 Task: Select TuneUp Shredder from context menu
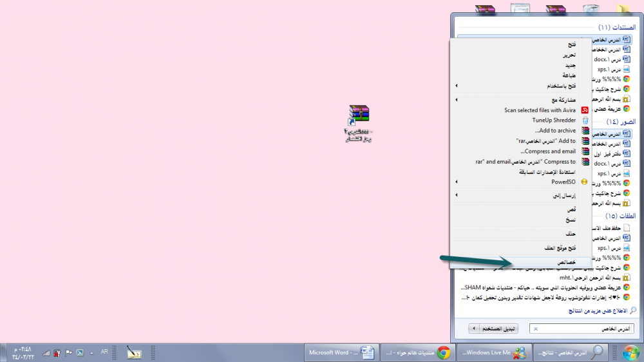tap(554, 120)
